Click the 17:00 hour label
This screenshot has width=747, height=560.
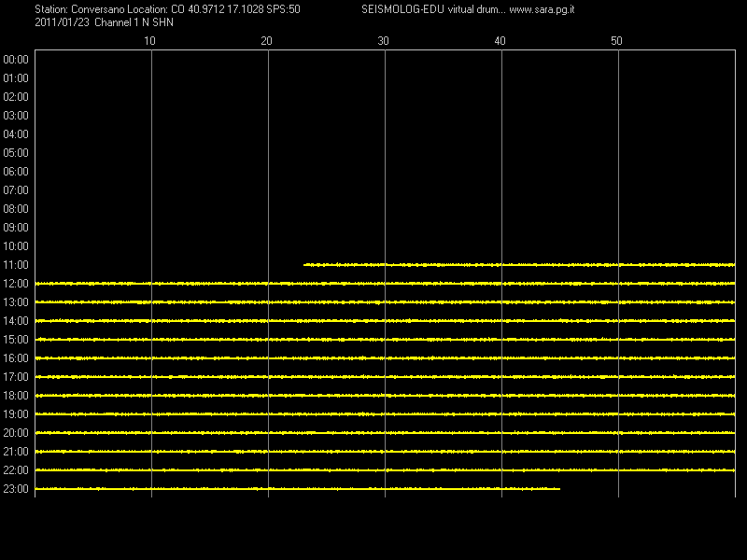point(16,377)
